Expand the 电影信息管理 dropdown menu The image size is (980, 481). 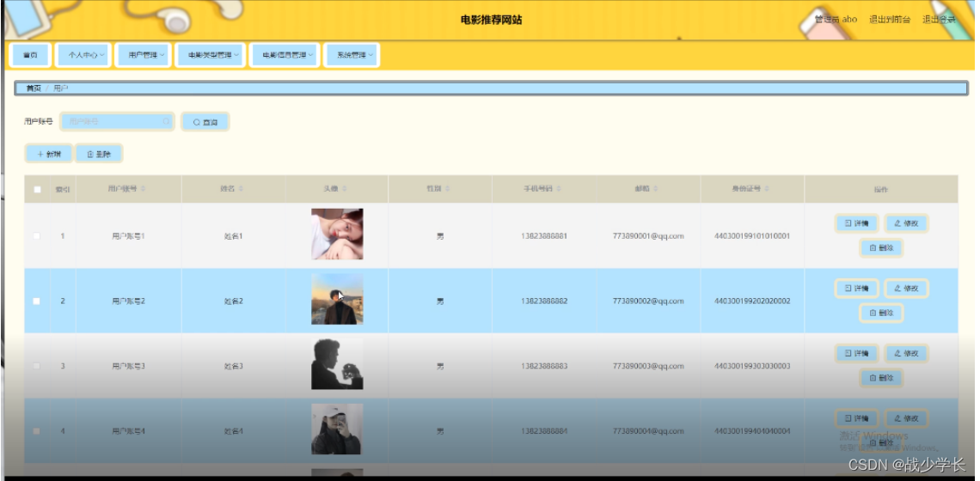[285, 55]
